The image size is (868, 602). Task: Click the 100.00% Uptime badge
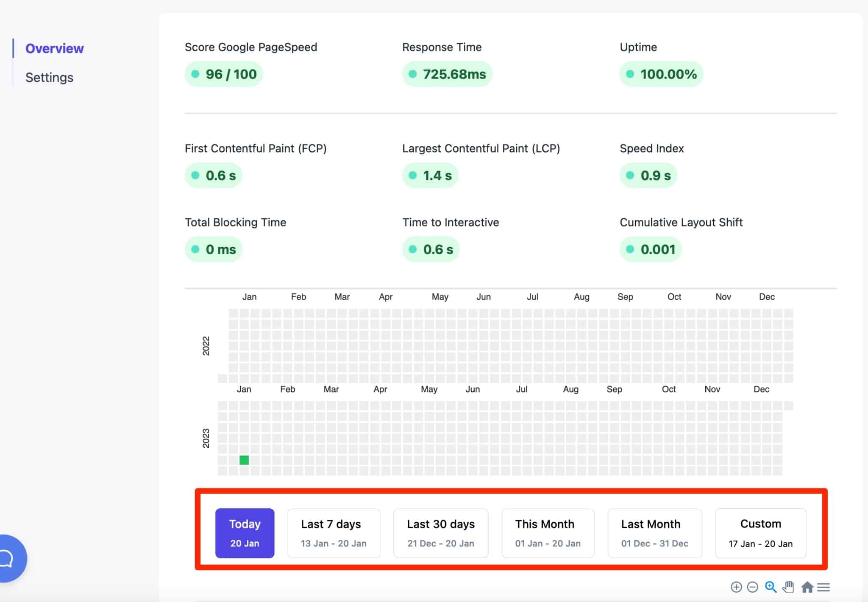pyautogui.click(x=661, y=74)
